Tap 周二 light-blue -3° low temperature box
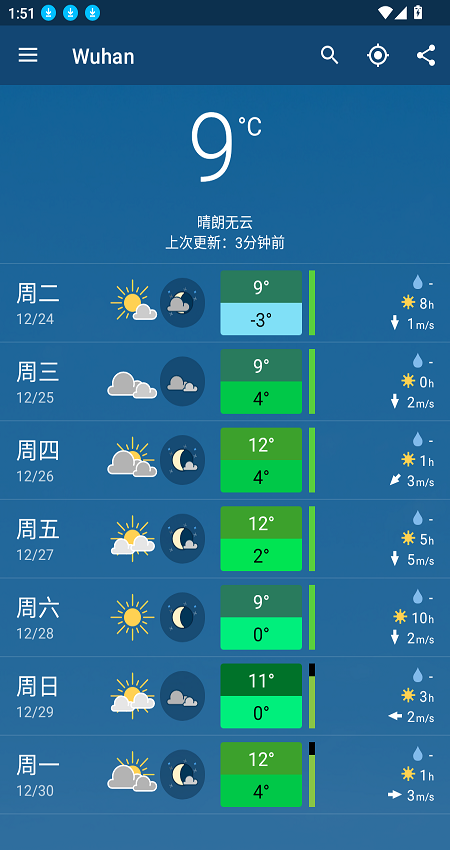Screen dimensions: 450x850 coord(261,319)
